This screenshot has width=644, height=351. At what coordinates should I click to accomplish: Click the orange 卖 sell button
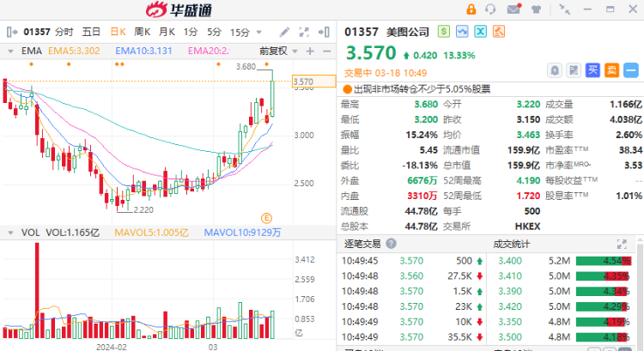[x=611, y=70]
